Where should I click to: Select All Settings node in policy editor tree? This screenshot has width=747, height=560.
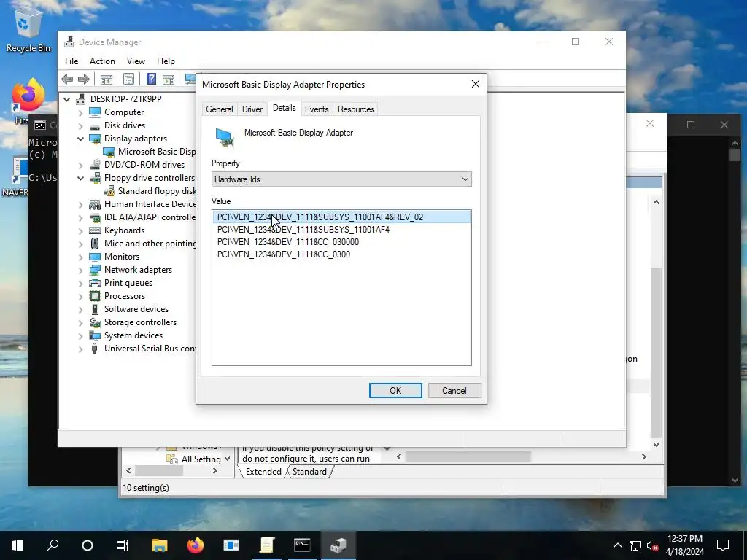coord(201,459)
